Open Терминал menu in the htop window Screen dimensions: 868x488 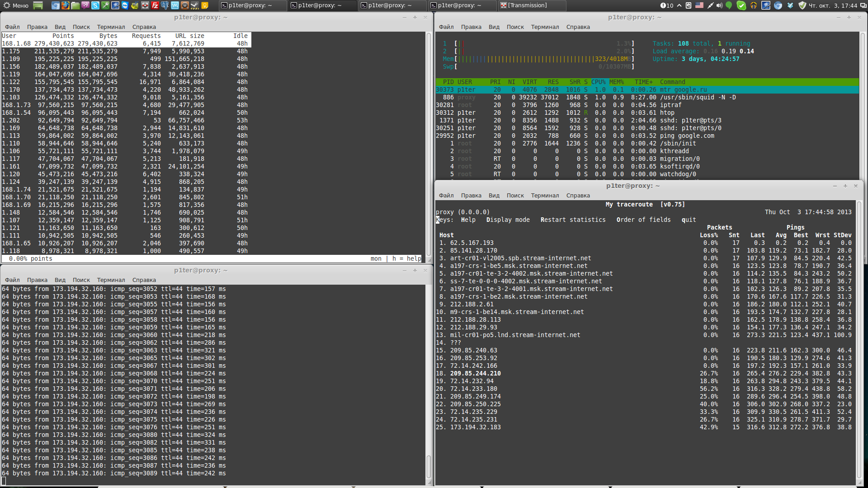(x=545, y=27)
